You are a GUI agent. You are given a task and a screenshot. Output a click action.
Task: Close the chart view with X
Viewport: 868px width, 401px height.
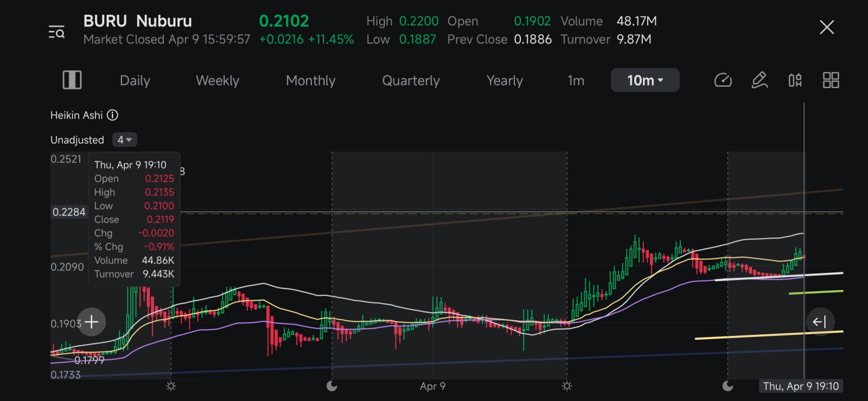(x=827, y=27)
